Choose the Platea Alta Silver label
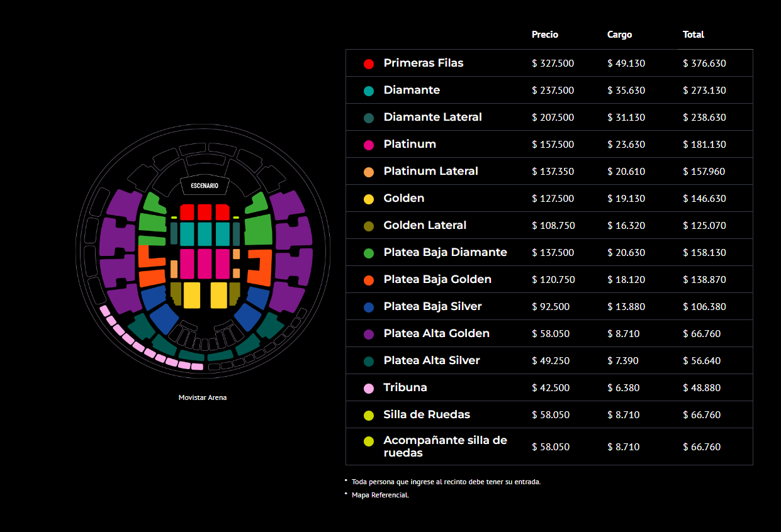Viewport: 781px width, 532px height. (x=431, y=360)
